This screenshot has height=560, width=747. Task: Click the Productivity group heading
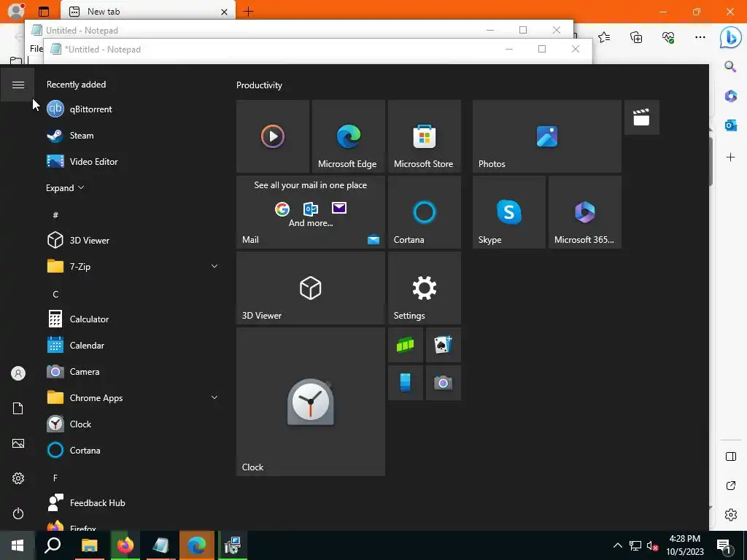[x=259, y=85]
